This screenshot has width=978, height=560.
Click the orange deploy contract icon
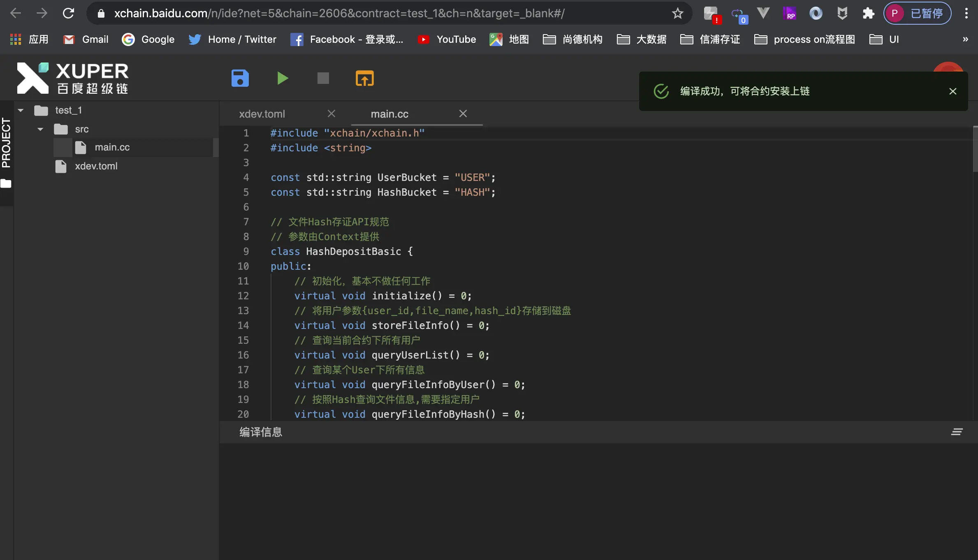[364, 78]
